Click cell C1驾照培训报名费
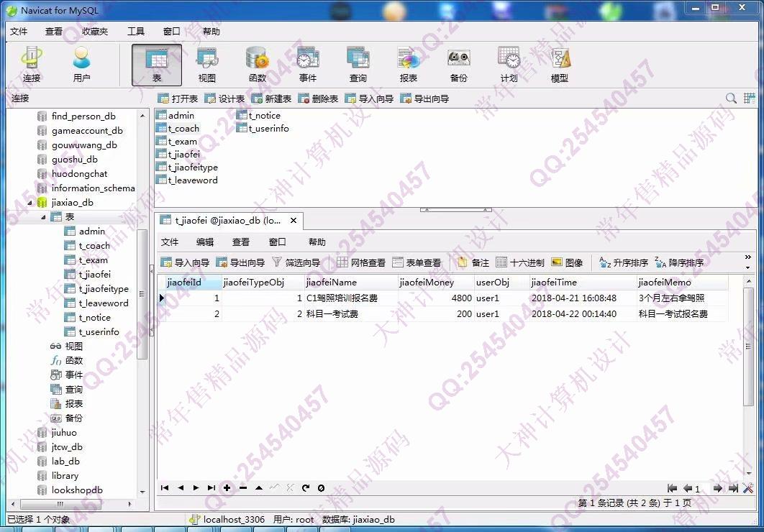This screenshot has height=532, width=764. pyautogui.click(x=351, y=298)
